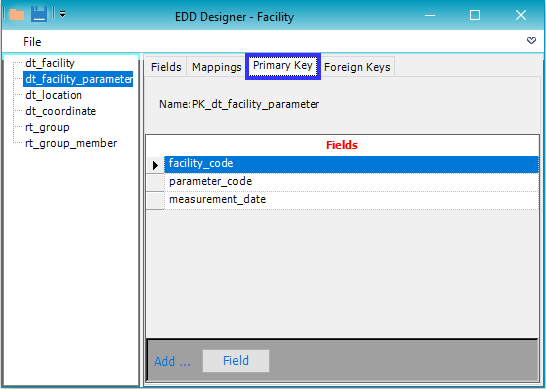Screen dimensions: 546x389
Task: Pick rt_group in the tree
Action: (x=47, y=127)
